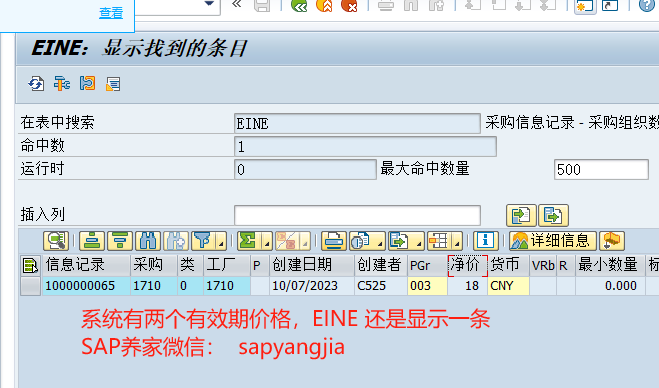Click the green Back arrow icon

tap(299, 5)
